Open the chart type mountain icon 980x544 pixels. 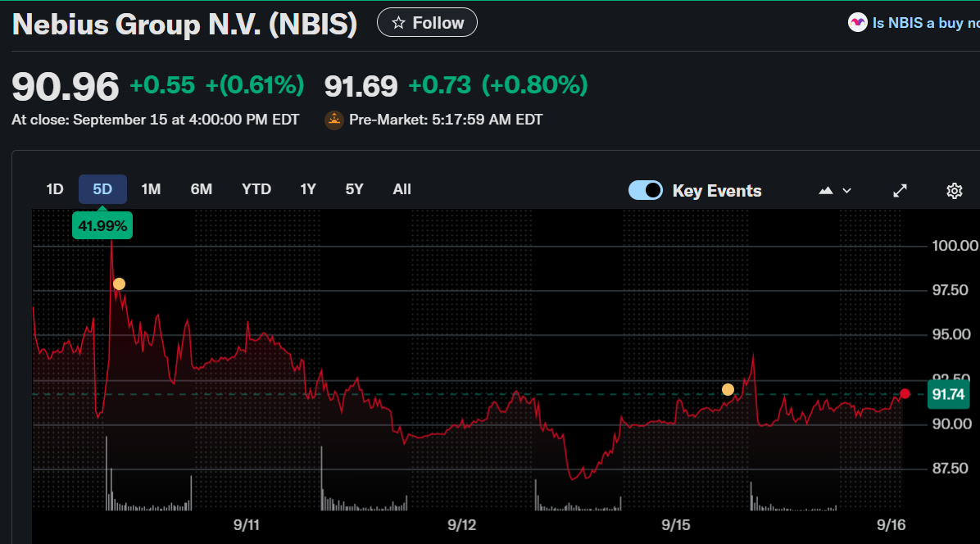826,191
